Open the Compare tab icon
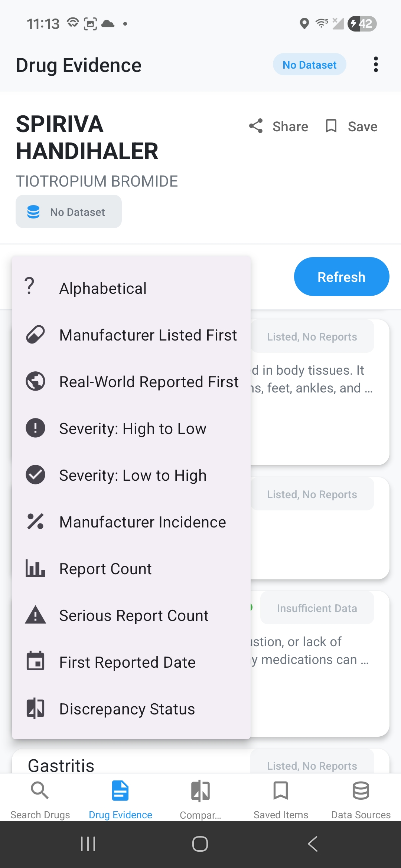 pyautogui.click(x=200, y=790)
